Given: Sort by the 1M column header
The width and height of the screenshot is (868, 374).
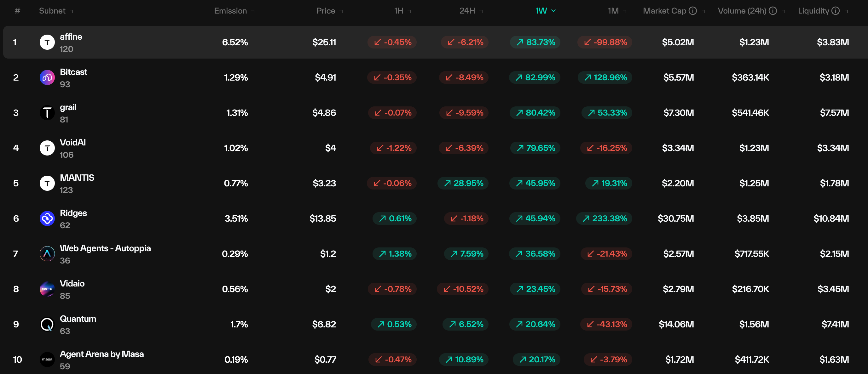Looking at the screenshot, I should click(613, 11).
